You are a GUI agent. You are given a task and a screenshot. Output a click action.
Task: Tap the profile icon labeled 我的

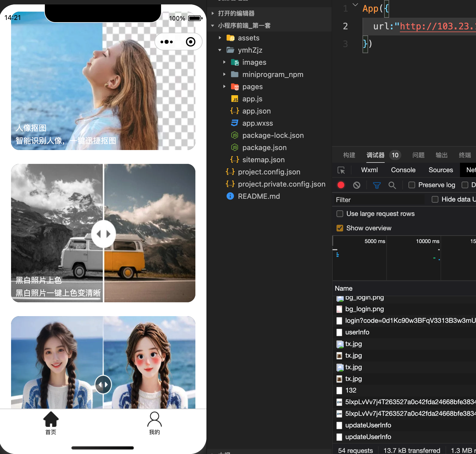[154, 419]
